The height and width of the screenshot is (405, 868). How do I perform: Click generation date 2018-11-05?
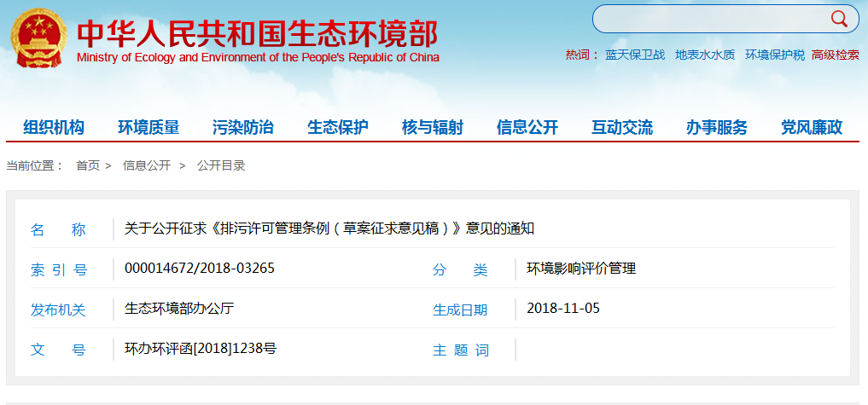[563, 308]
